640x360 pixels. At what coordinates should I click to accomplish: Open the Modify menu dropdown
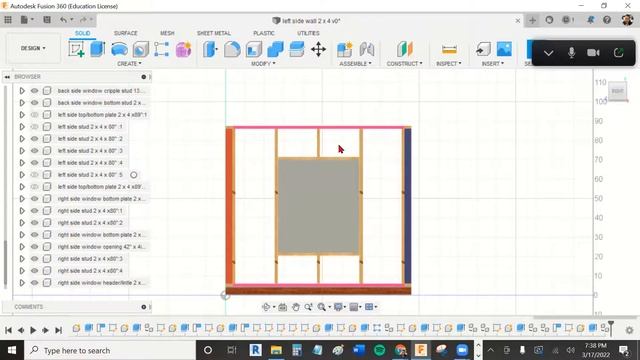pyautogui.click(x=263, y=64)
